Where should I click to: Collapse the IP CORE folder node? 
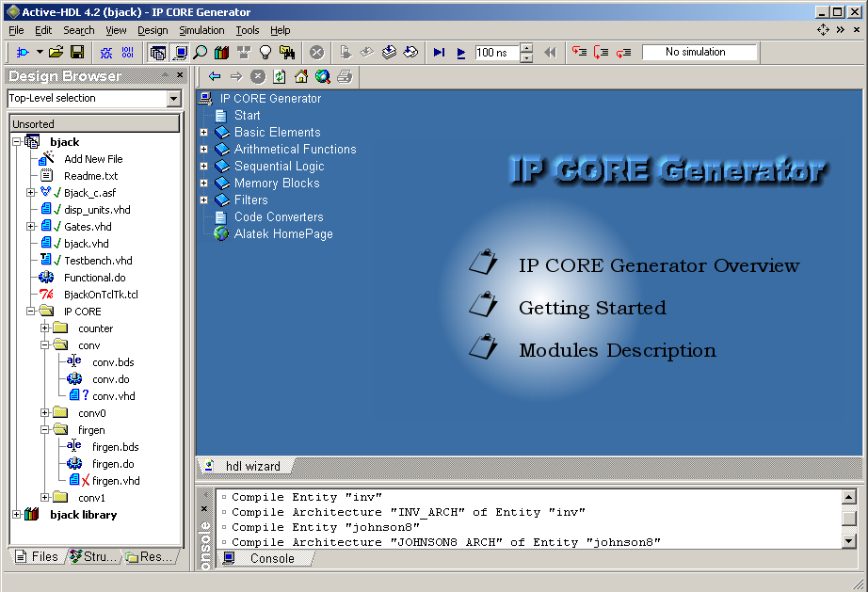click(x=30, y=311)
